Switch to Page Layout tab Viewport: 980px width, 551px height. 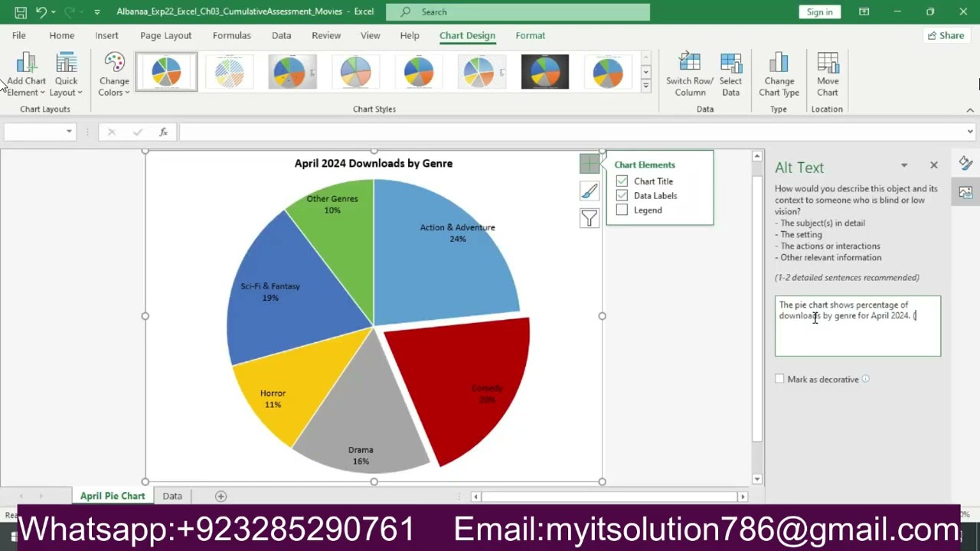tap(166, 35)
